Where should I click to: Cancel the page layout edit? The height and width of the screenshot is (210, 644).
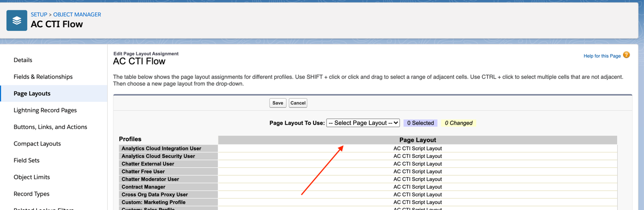click(x=298, y=103)
